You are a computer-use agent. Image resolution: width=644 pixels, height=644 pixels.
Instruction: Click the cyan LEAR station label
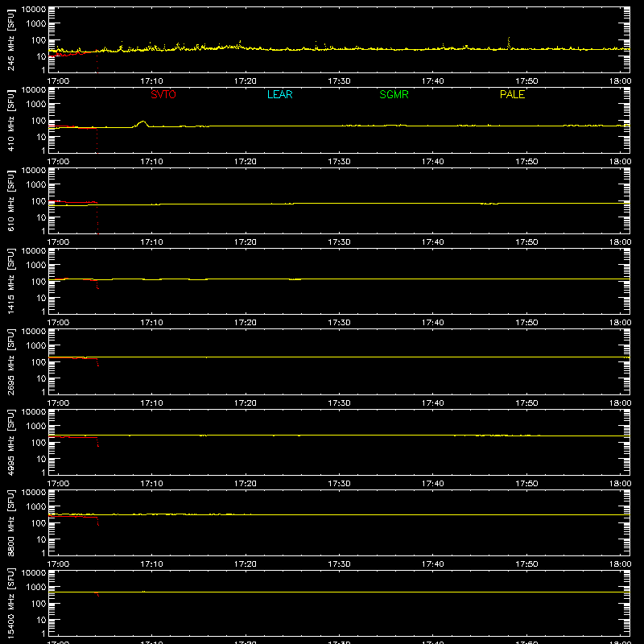click(x=279, y=94)
